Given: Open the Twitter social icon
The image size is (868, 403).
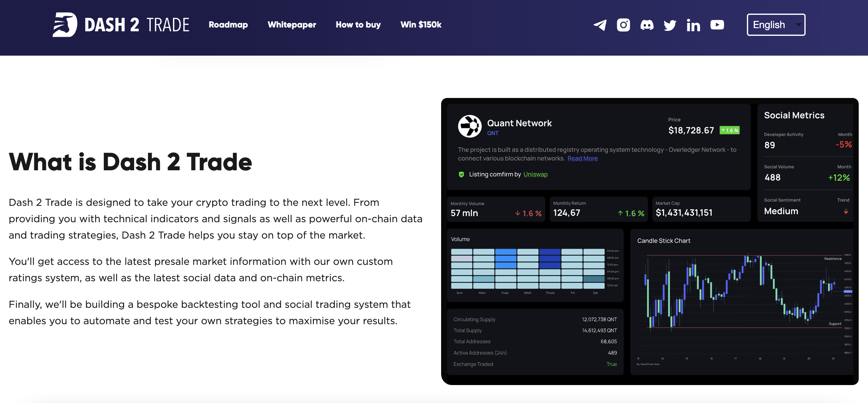Looking at the screenshot, I should [x=670, y=25].
